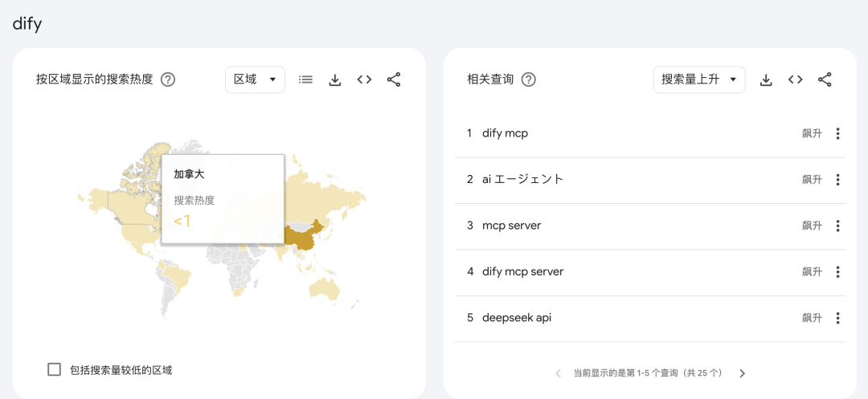Go to previous page of related queries
868x399 pixels.
[x=559, y=373]
